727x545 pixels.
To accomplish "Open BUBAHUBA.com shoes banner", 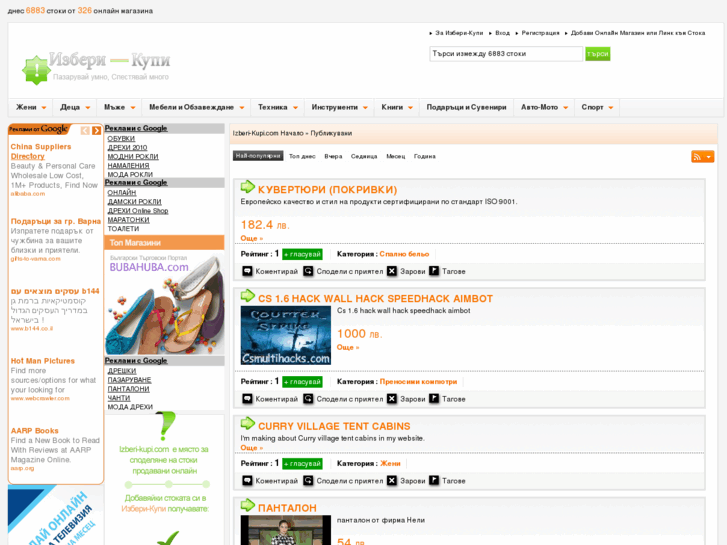I will [x=164, y=303].
